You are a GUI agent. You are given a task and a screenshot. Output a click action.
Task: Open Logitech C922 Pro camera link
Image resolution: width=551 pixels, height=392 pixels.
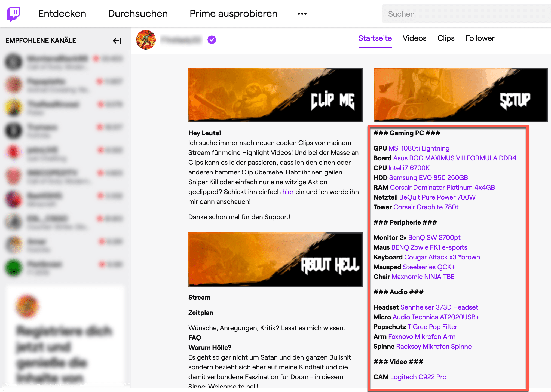(x=418, y=377)
